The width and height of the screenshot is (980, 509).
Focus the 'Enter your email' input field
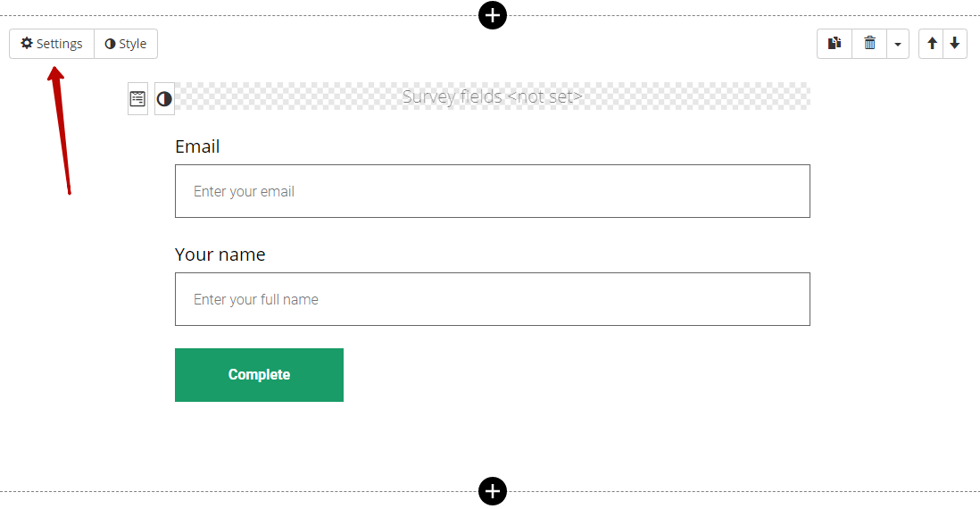click(493, 191)
